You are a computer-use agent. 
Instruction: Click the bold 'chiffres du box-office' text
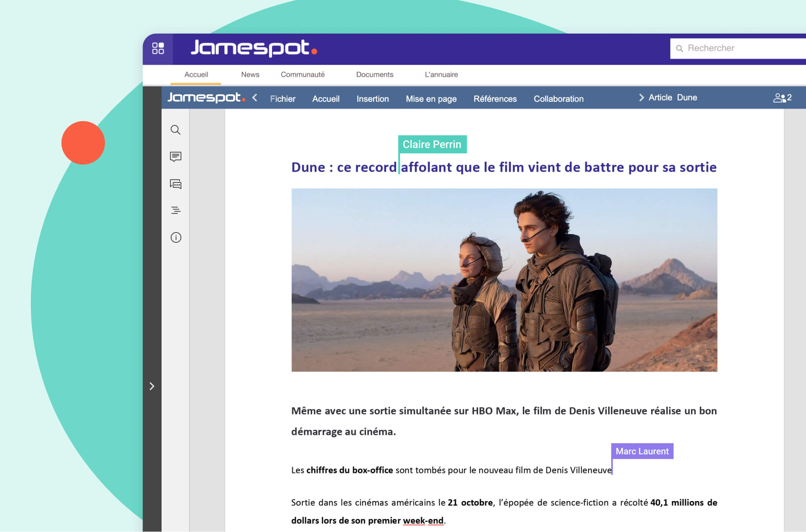point(350,470)
